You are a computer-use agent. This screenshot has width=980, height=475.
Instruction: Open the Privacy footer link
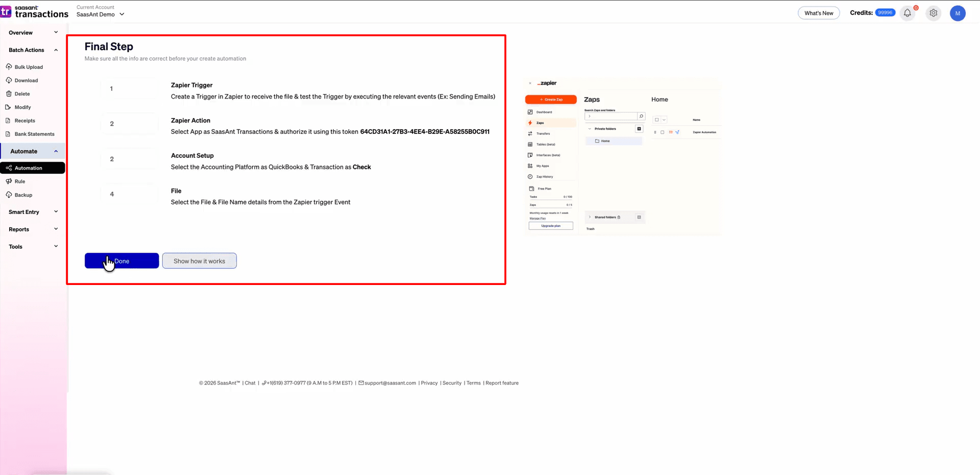pos(429,383)
